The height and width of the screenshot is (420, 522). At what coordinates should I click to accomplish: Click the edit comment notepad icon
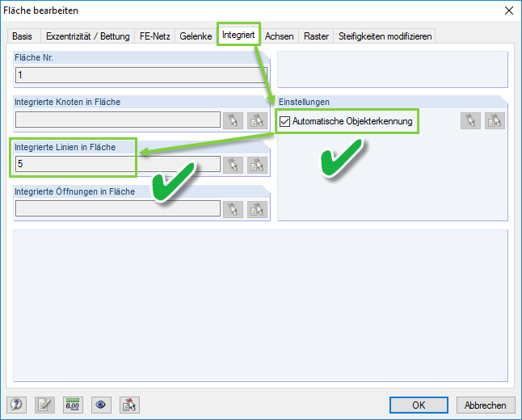(x=44, y=405)
